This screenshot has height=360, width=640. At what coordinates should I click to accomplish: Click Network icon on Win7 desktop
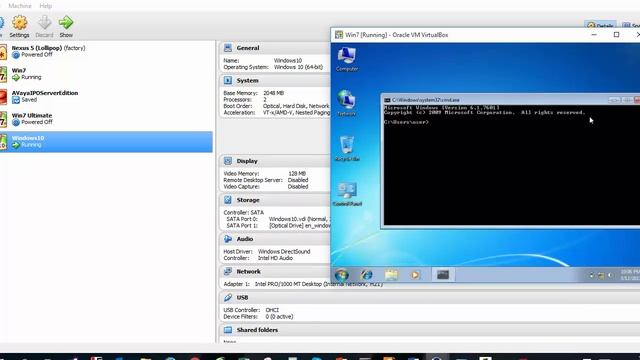click(x=347, y=103)
